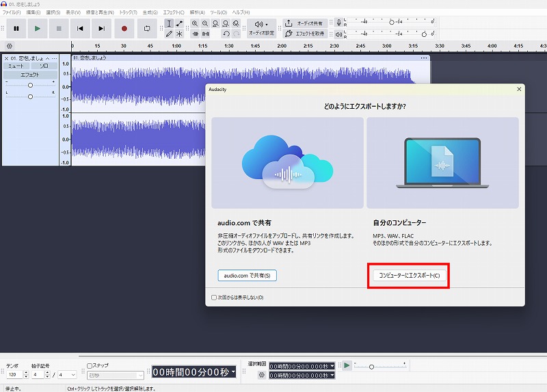
Task: Open the オーディオ設定 dropdown button
Action: tap(262, 28)
